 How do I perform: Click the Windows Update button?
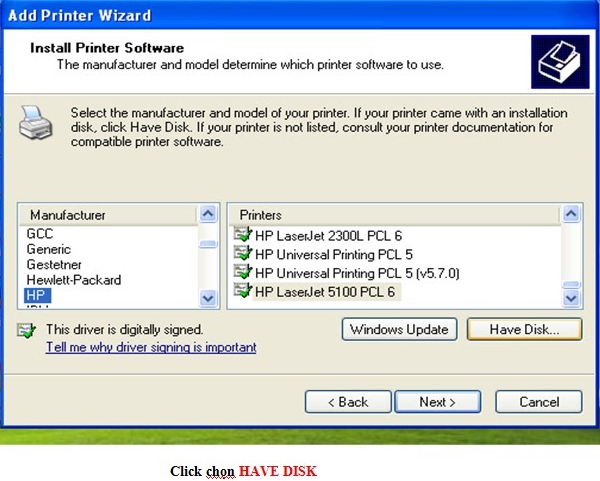pos(400,329)
